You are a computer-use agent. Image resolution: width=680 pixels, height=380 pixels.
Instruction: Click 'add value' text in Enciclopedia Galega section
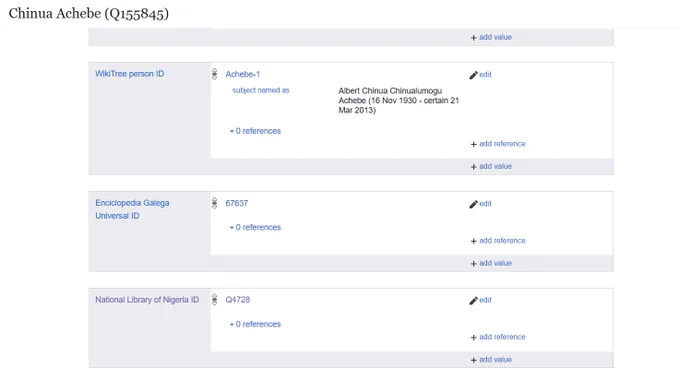[x=495, y=263]
